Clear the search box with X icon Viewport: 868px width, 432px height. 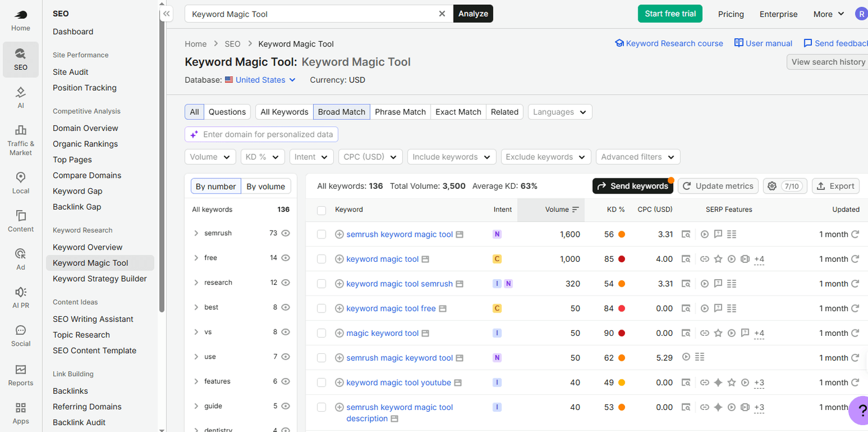pos(442,14)
